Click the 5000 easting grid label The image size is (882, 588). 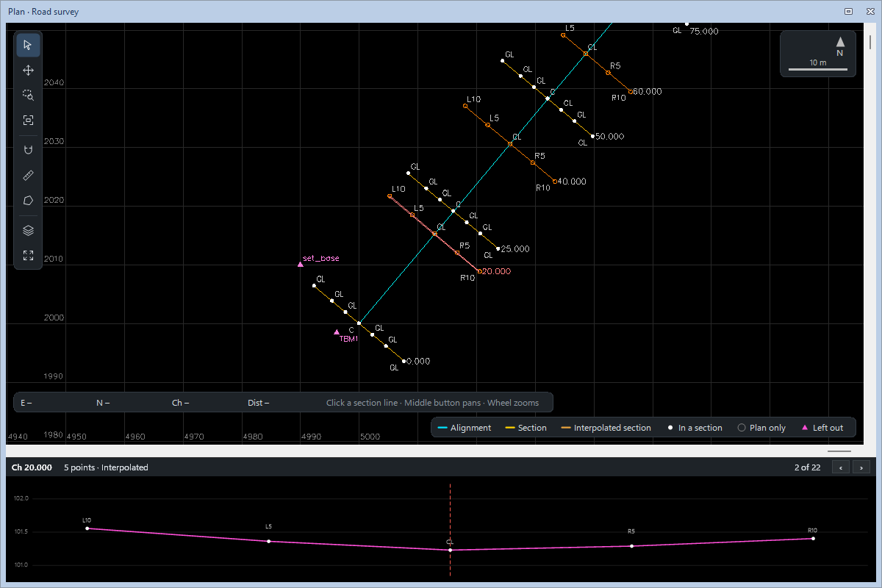(x=370, y=437)
